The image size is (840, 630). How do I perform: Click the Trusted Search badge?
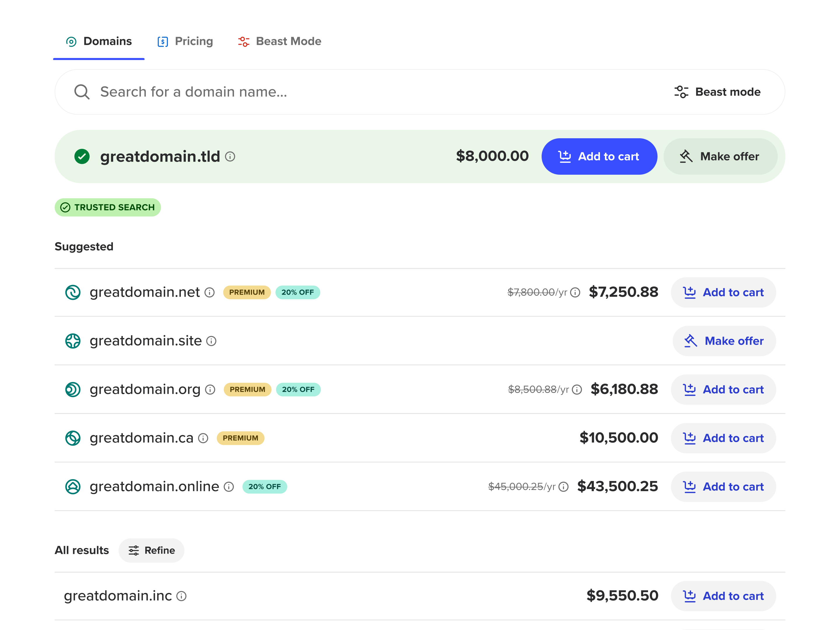107,207
